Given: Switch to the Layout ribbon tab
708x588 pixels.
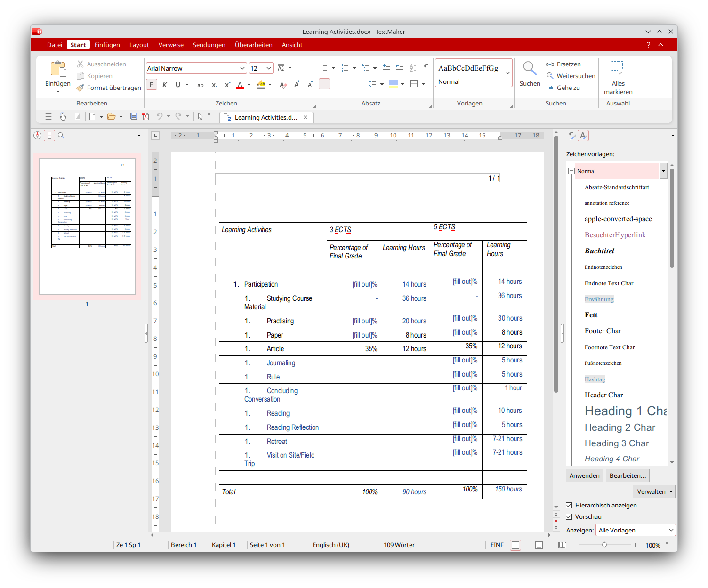Looking at the screenshot, I should pyautogui.click(x=139, y=45).
